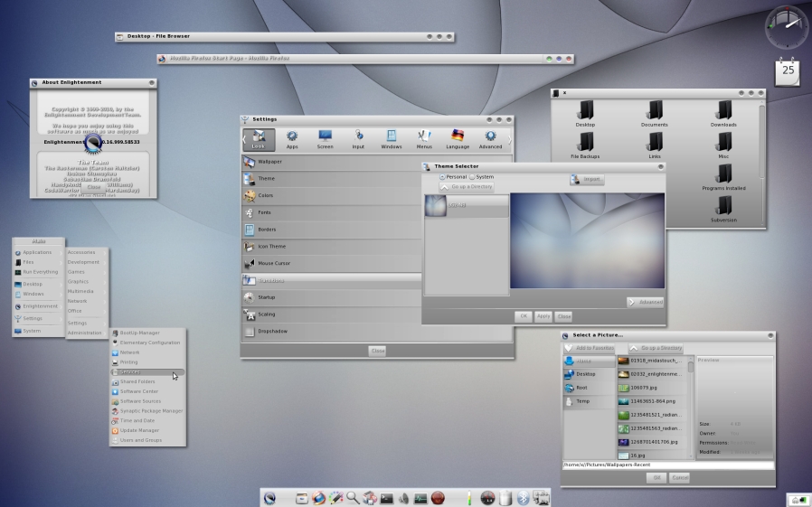Screen dimensions: 812x507
Task: Open the Apps category in Settings toolbar
Action: pos(292,140)
